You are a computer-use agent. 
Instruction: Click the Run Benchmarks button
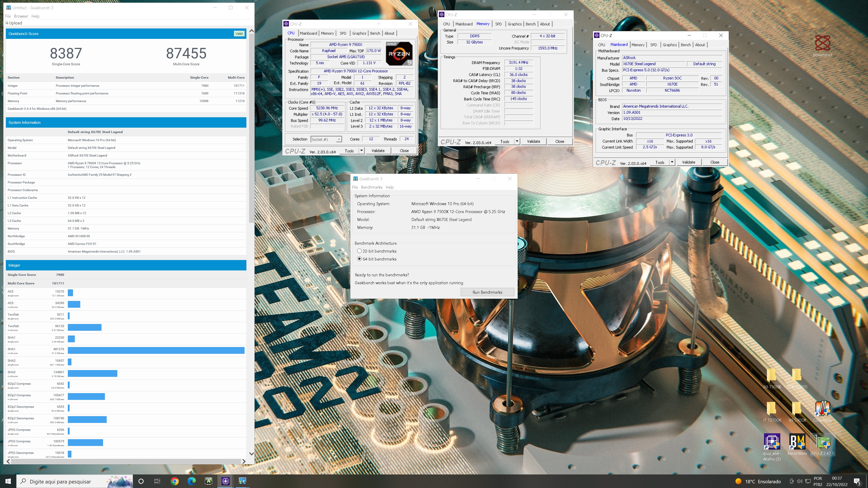487,292
